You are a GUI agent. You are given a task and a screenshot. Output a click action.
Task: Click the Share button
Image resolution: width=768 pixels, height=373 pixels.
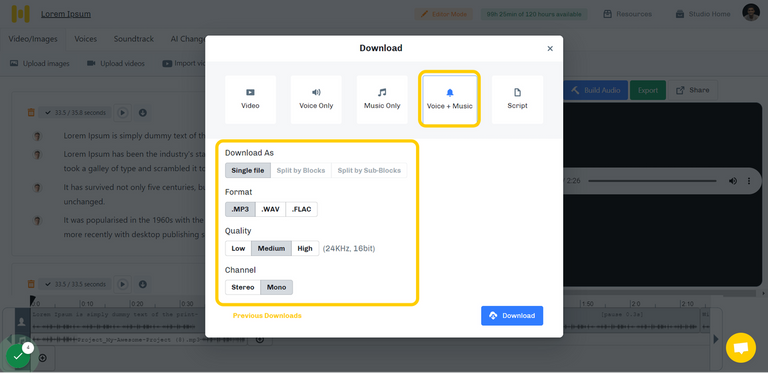(693, 90)
